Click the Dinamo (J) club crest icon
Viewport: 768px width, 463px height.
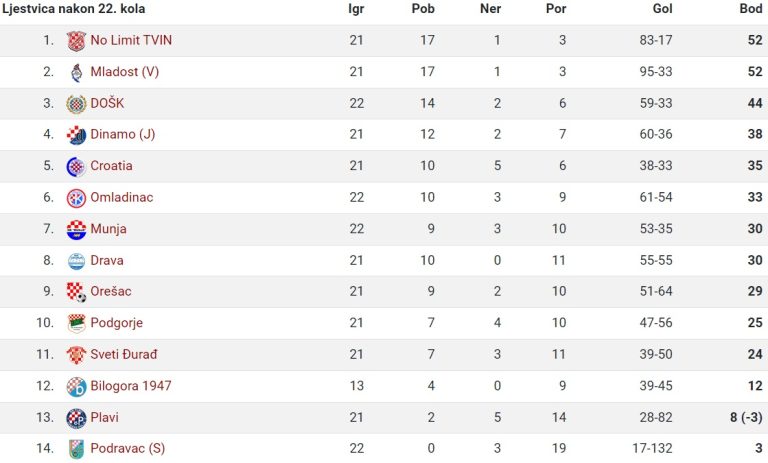pyautogui.click(x=76, y=135)
